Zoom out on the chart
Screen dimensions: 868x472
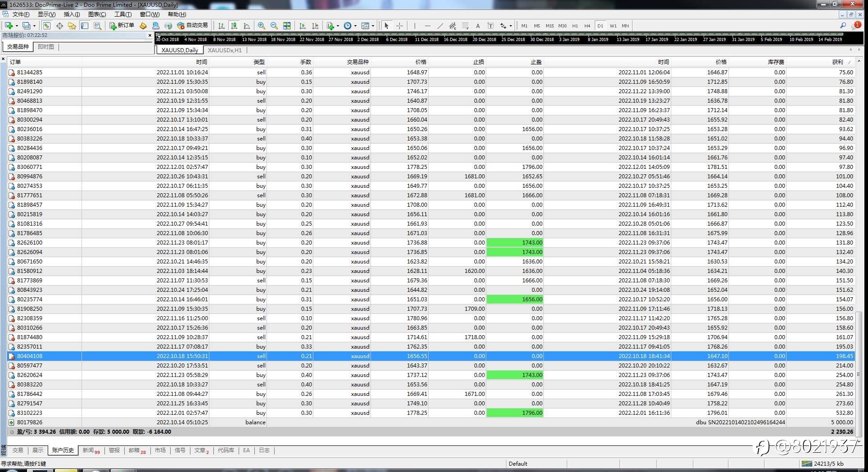click(x=274, y=26)
